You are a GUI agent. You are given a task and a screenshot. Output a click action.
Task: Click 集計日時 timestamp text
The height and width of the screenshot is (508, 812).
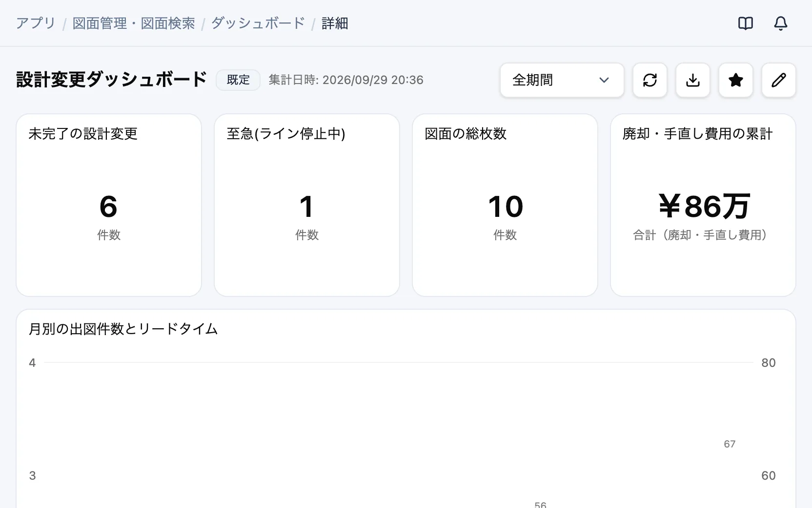click(x=346, y=80)
